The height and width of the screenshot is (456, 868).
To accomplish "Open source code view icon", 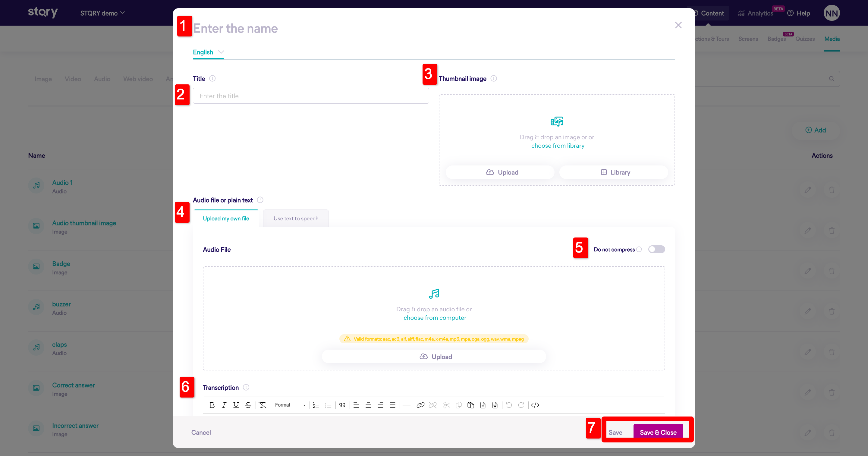I will 535,405.
